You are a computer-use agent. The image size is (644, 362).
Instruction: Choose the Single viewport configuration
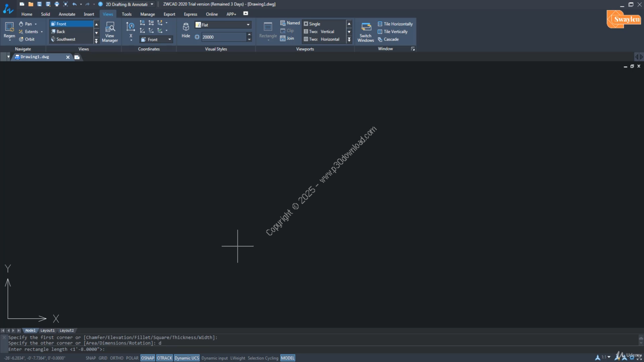pyautogui.click(x=324, y=24)
